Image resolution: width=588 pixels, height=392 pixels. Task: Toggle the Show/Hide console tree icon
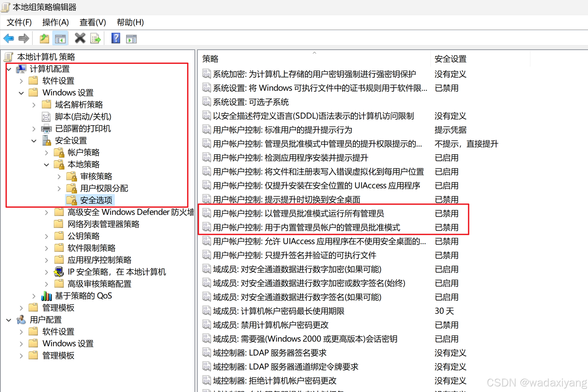coord(60,39)
